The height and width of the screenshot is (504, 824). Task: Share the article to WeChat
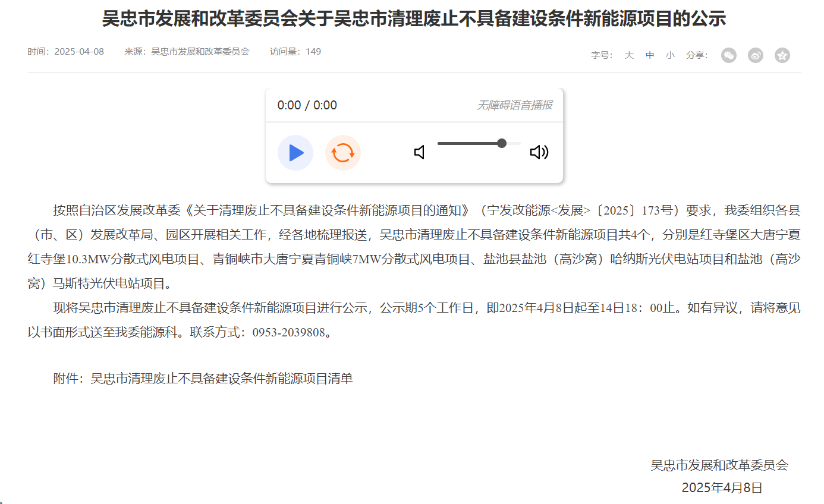(x=729, y=55)
